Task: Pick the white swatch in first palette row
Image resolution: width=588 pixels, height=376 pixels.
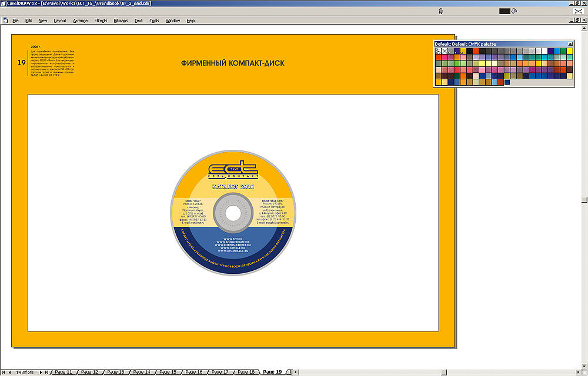Action: pyautogui.click(x=544, y=51)
